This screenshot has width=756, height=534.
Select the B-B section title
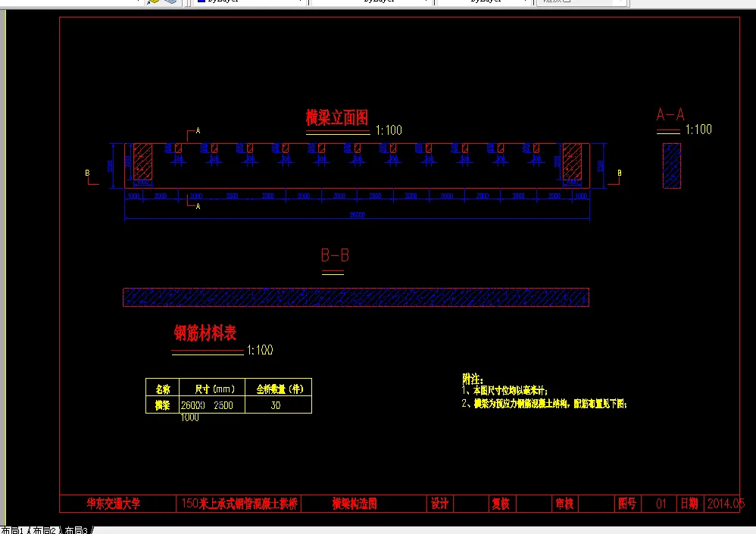(x=335, y=255)
